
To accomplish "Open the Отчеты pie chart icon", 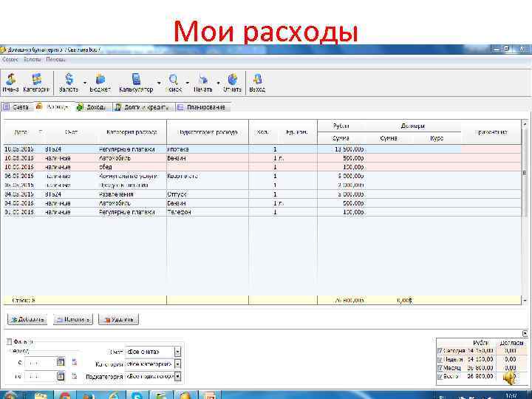I will (x=233, y=83).
